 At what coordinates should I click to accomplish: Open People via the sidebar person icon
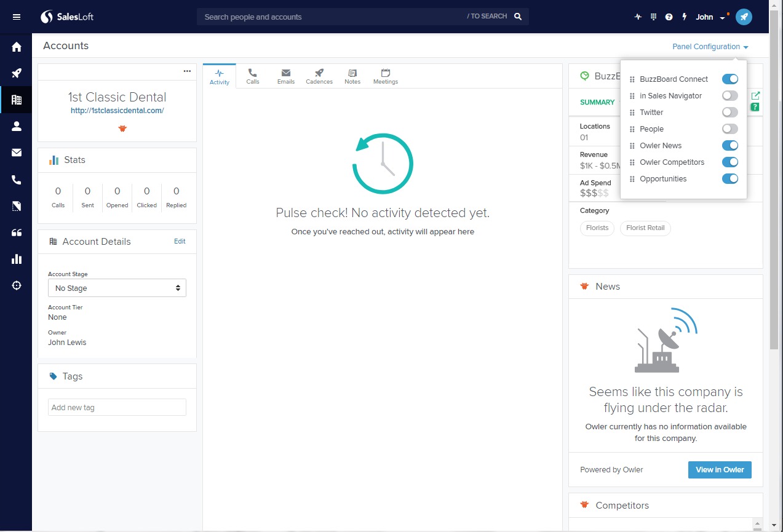[17, 126]
